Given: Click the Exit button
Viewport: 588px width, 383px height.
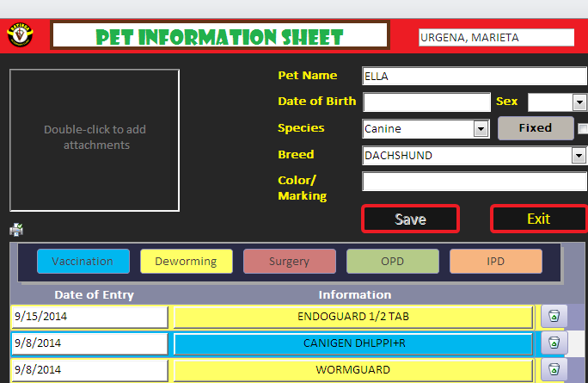Looking at the screenshot, I should (538, 219).
